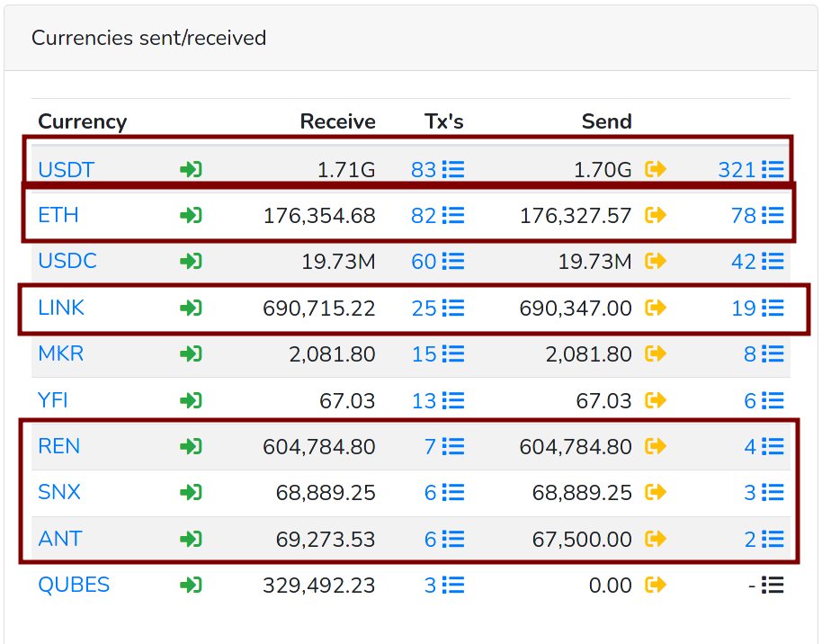
Task: View USDT's 321 sent transactions list
Action: point(751,170)
